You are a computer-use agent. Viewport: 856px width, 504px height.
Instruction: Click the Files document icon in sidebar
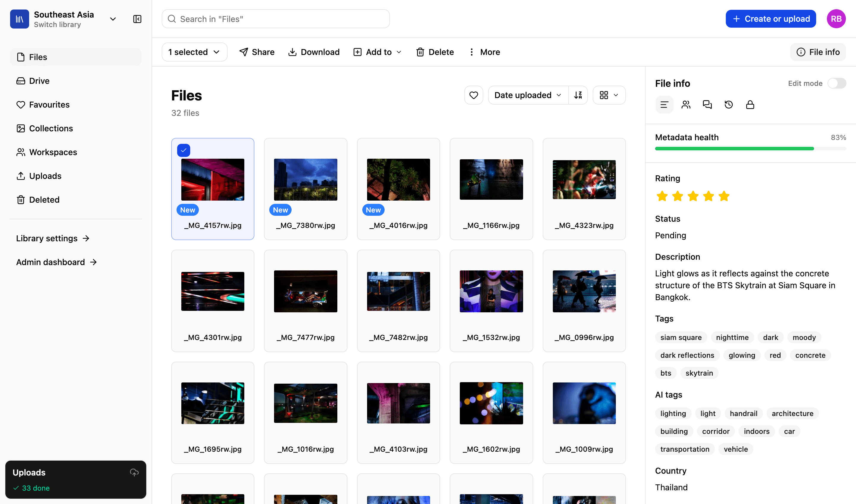click(21, 57)
